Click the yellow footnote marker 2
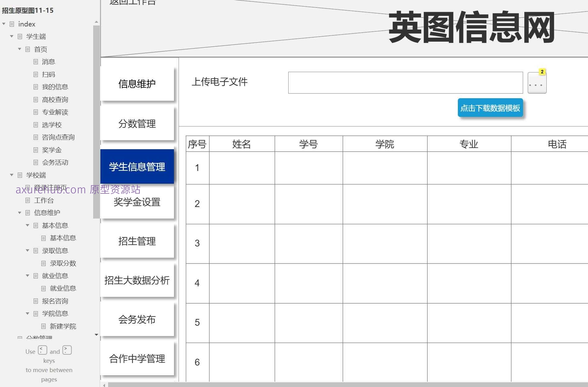 point(542,71)
